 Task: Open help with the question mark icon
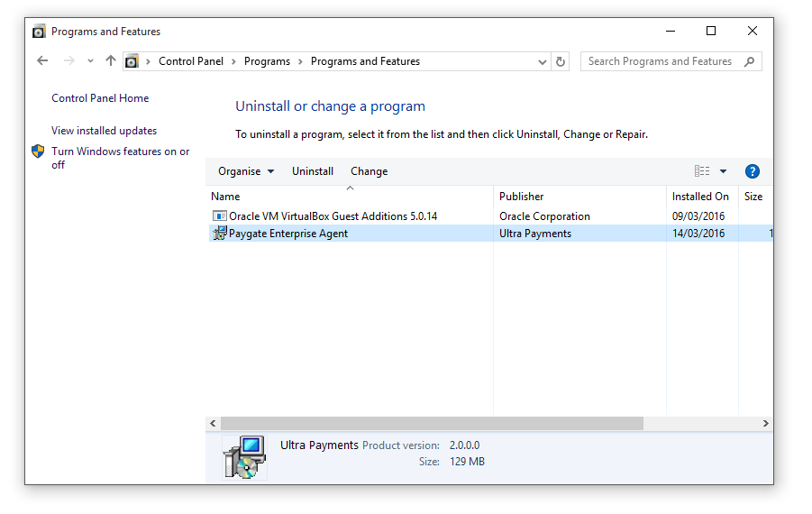[752, 171]
